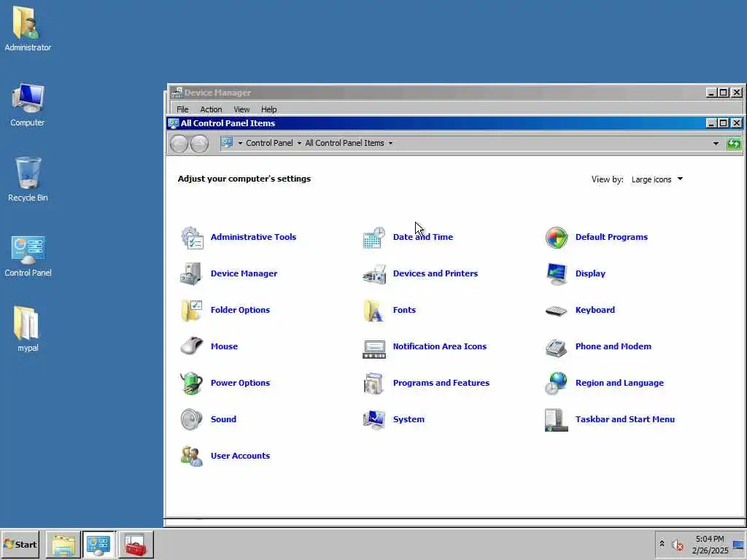This screenshot has width=747, height=560.
Task: Open the Taskbar and Start Menu link
Action: tap(625, 419)
